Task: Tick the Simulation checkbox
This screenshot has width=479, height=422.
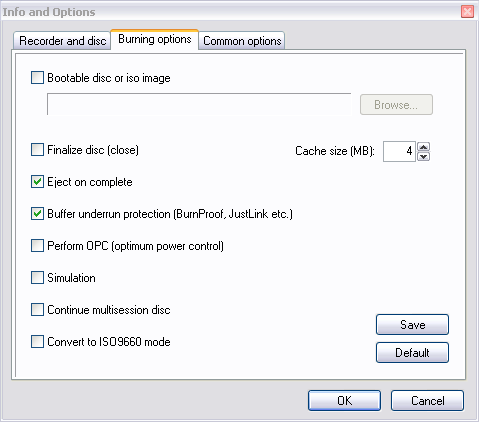Action: click(x=37, y=278)
